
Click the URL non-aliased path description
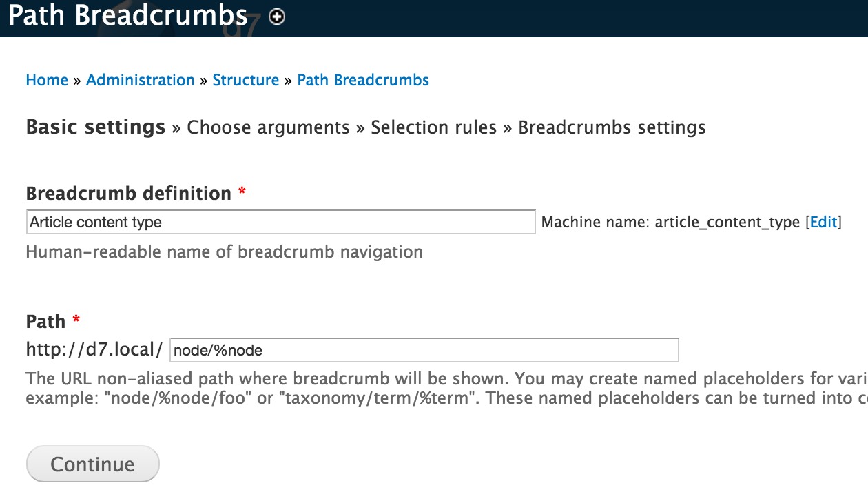coord(446,389)
